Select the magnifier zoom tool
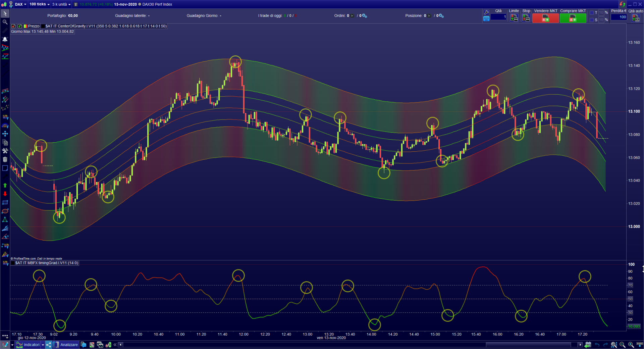The image size is (644, 349). (5, 22)
